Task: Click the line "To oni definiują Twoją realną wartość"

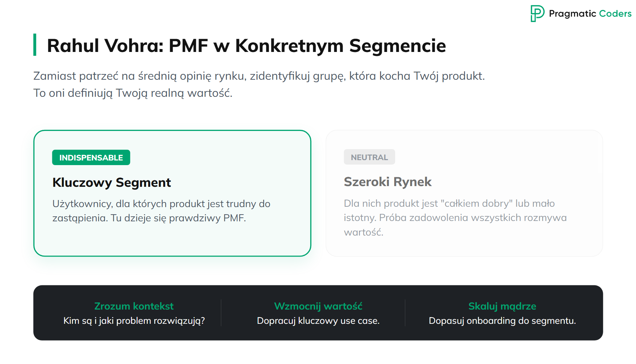Action: pos(133,93)
